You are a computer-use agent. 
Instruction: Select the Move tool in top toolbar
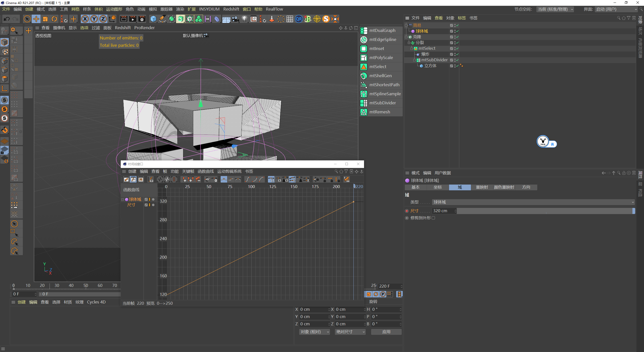pyautogui.click(x=36, y=19)
